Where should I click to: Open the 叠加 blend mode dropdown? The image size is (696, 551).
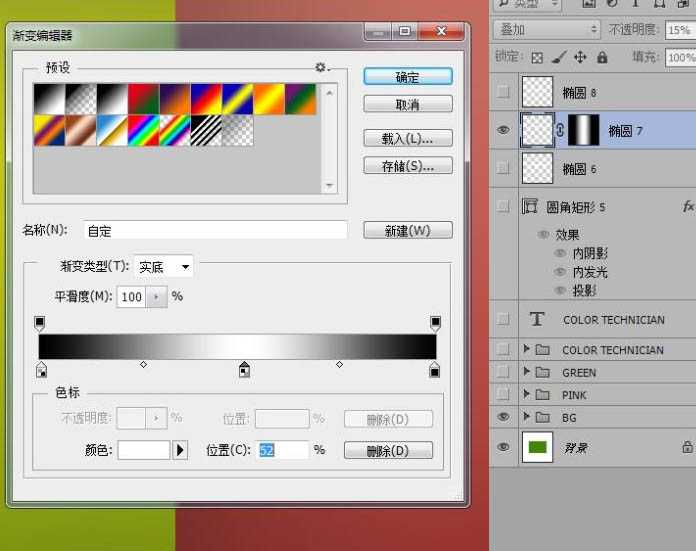(x=546, y=30)
